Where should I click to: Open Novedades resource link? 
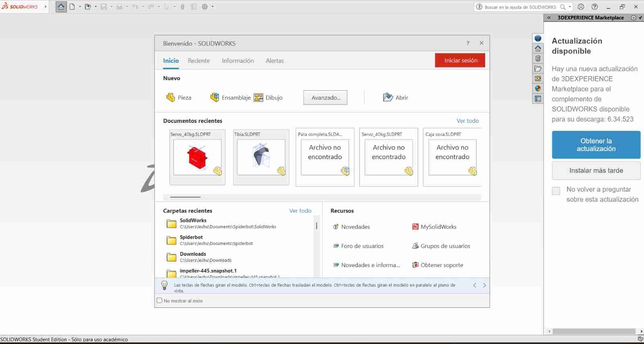(x=351, y=227)
